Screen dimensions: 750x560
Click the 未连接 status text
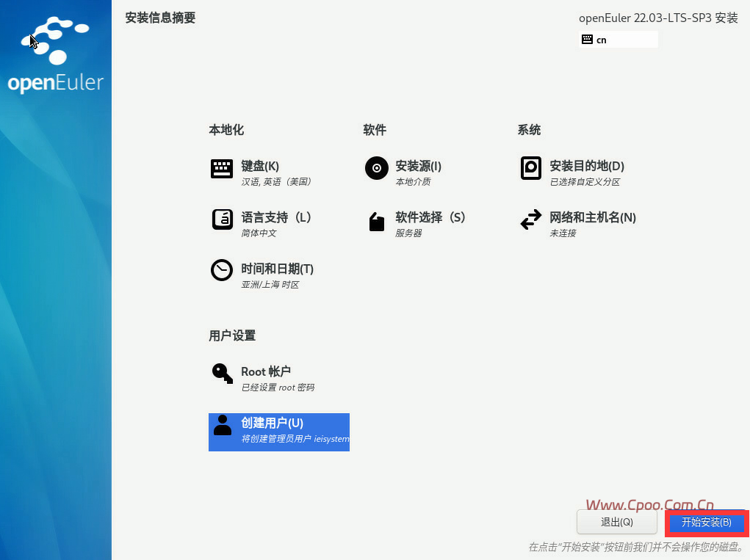[563, 233]
